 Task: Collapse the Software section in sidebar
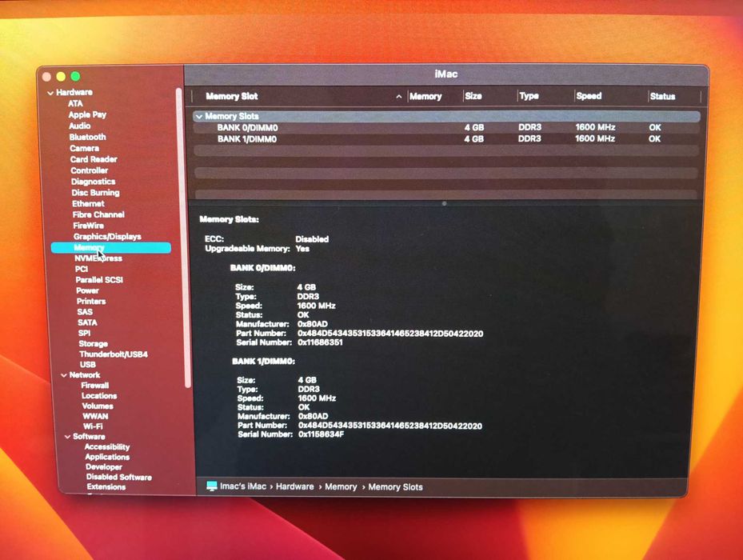pyautogui.click(x=67, y=437)
